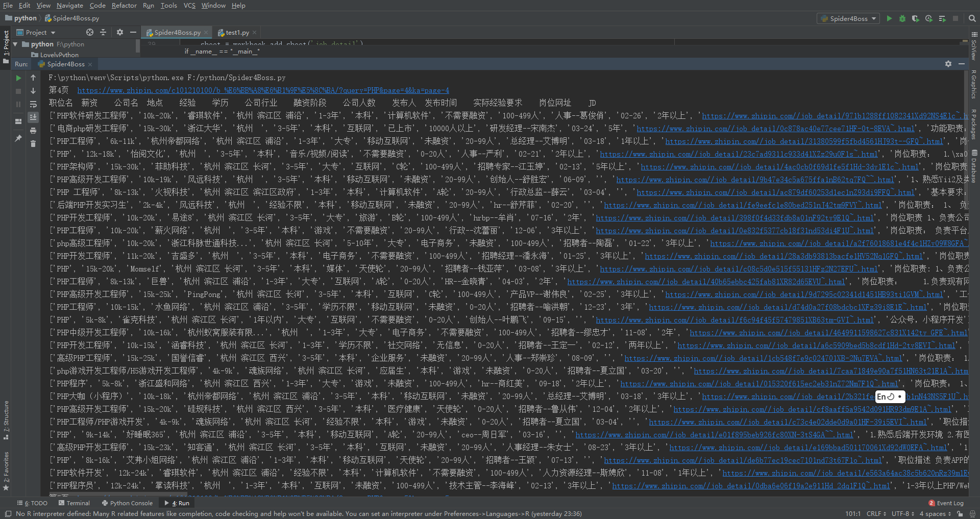Open the Spider4Boss run configuration dropdown
Image resolution: width=980 pixels, height=519 pixels.
(x=848, y=18)
